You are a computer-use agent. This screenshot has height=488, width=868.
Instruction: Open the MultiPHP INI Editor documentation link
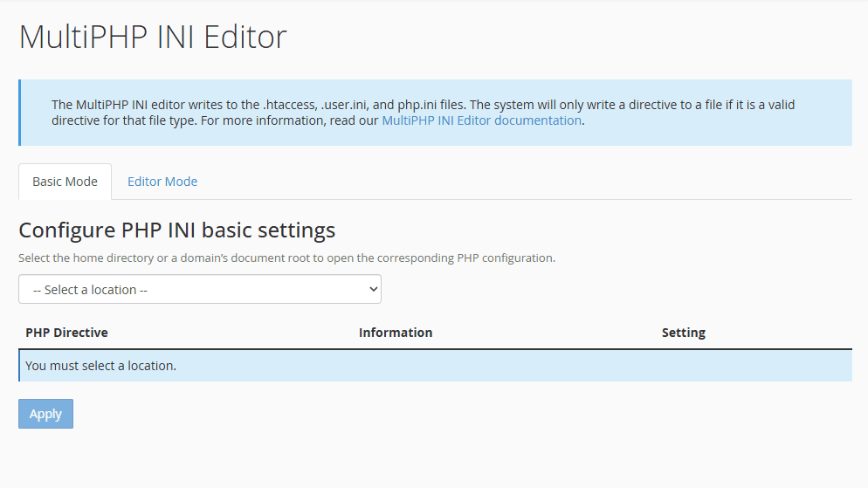[x=482, y=120]
